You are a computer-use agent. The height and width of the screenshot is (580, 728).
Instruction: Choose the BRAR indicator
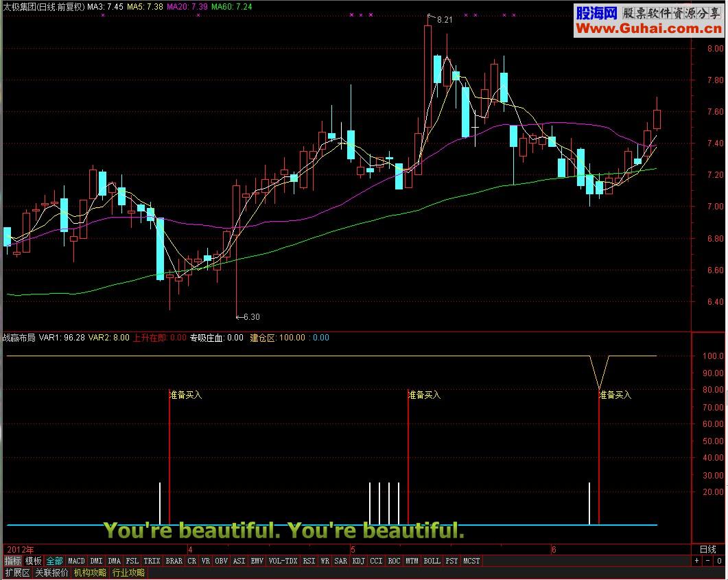pyautogui.click(x=174, y=561)
